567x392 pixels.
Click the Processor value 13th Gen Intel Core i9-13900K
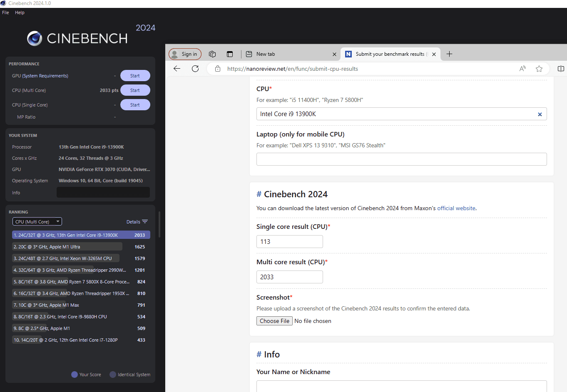coord(91,147)
